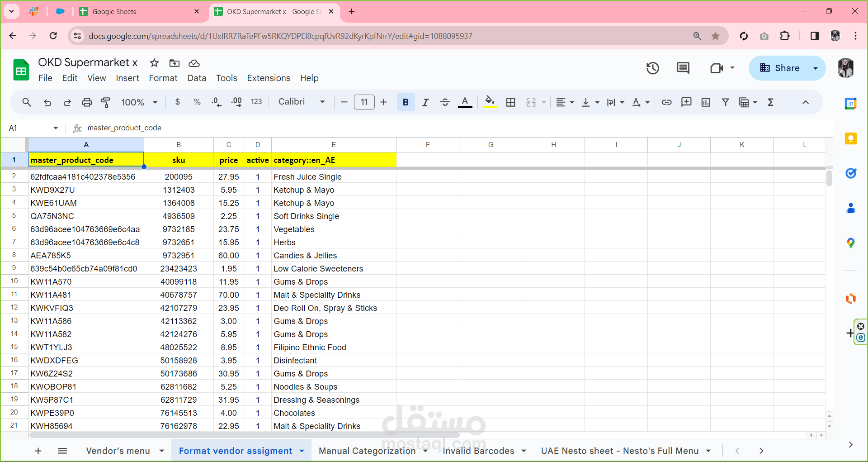Open the Insert menu

[x=127, y=78]
